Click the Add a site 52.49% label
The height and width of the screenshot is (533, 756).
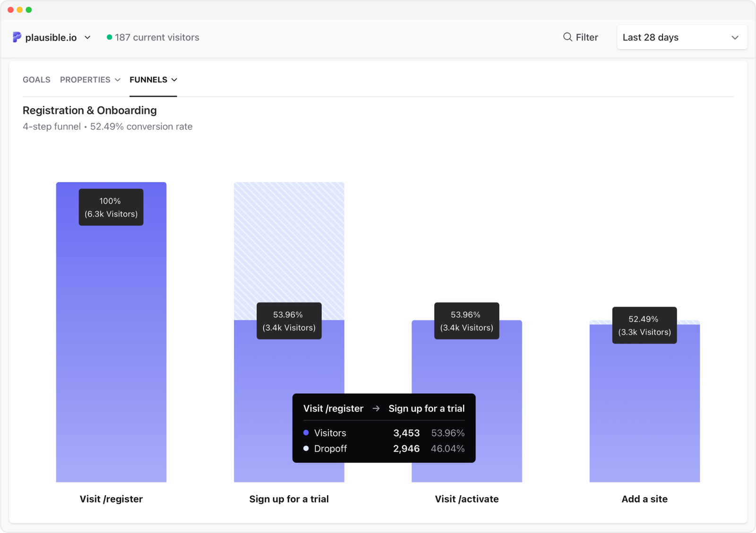(x=644, y=326)
